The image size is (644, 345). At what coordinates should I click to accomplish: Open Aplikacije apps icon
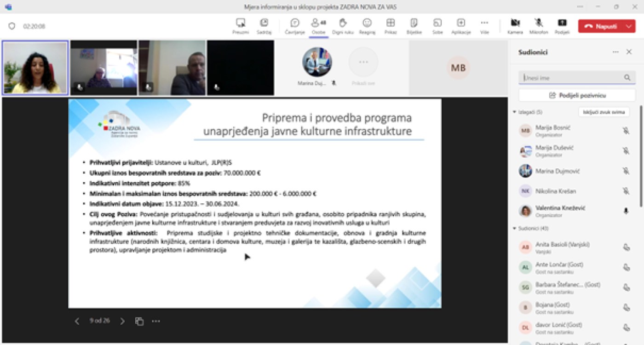(460, 23)
